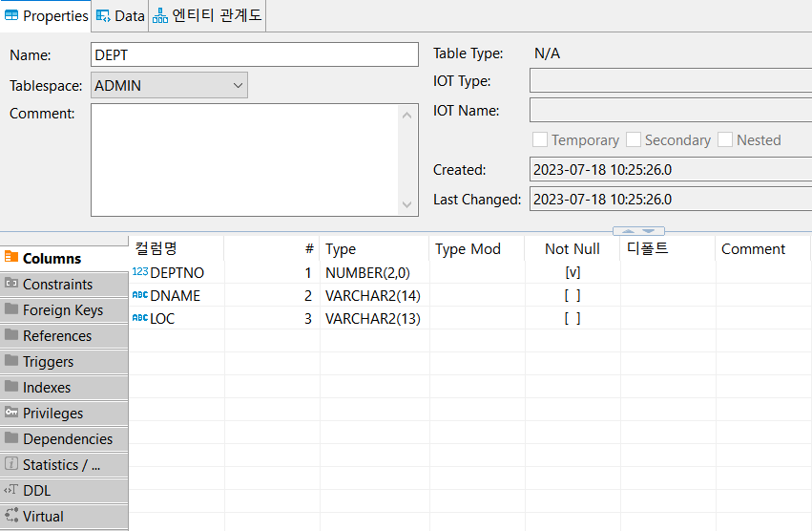Toggle Not Null for DEPTNO
The image size is (812, 531).
573,272
